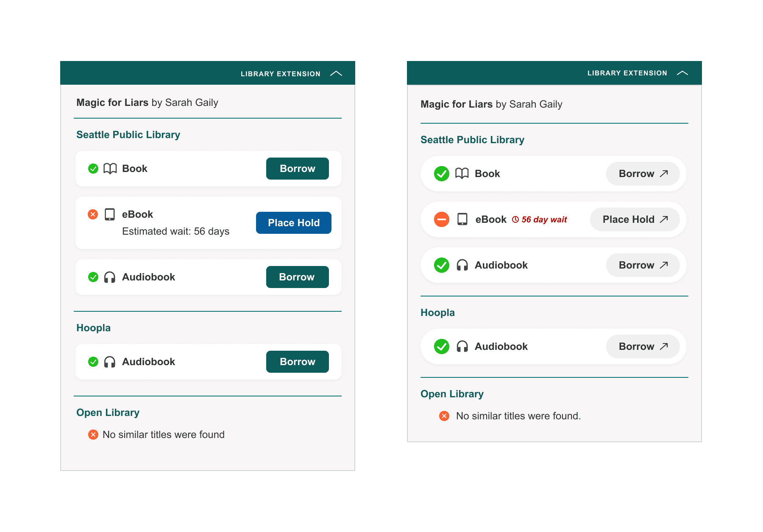Click the orange minus status icon for eBook
The image size is (763, 532).
pos(441,219)
